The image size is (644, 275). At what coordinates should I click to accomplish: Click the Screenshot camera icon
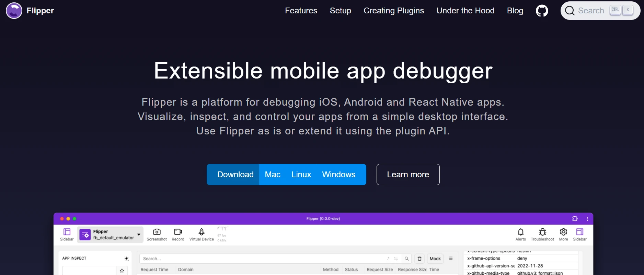tap(157, 232)
